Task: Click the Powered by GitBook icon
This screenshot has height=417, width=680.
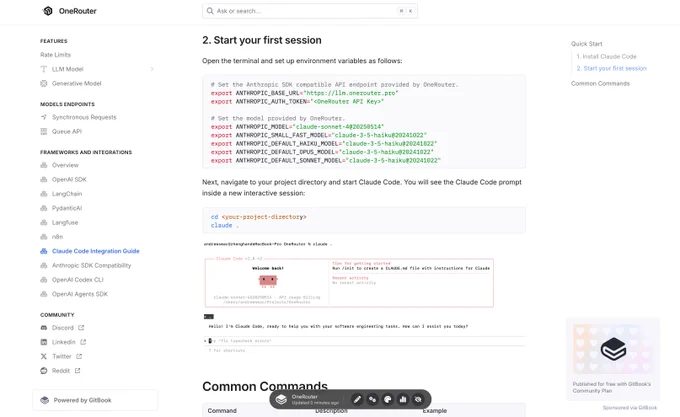Action: click(45, 400)
